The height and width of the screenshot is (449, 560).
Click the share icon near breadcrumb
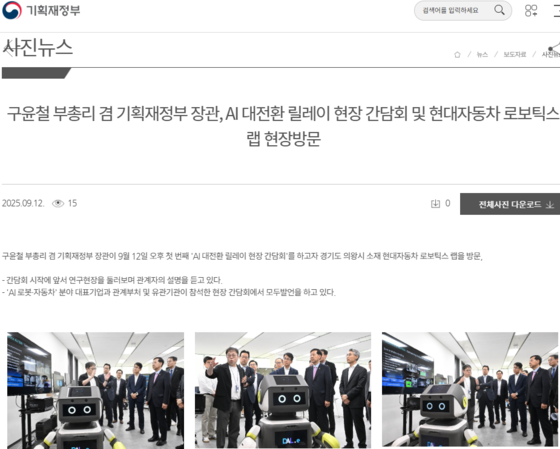[554, 46]
